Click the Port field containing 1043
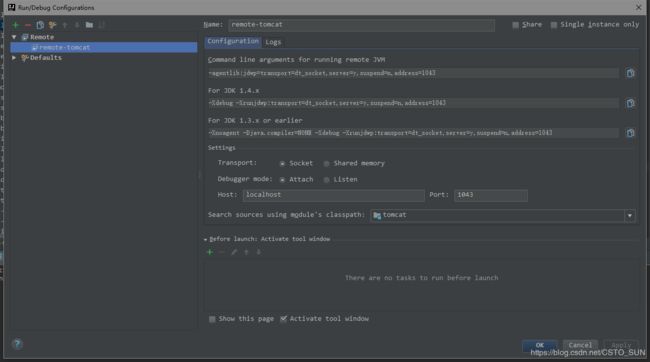Screen dimensions: 650x362 (491, 195)
